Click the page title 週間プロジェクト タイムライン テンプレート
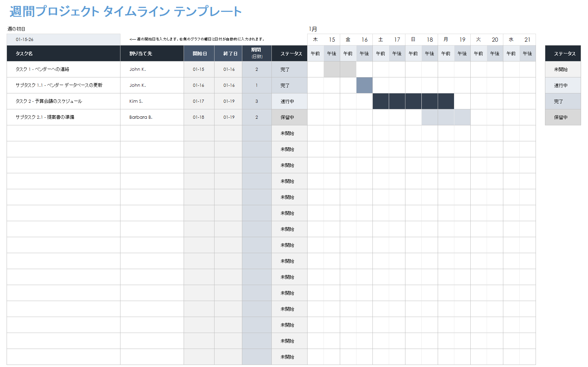Viewport: 588px width, 367px height. pos(125,11)
